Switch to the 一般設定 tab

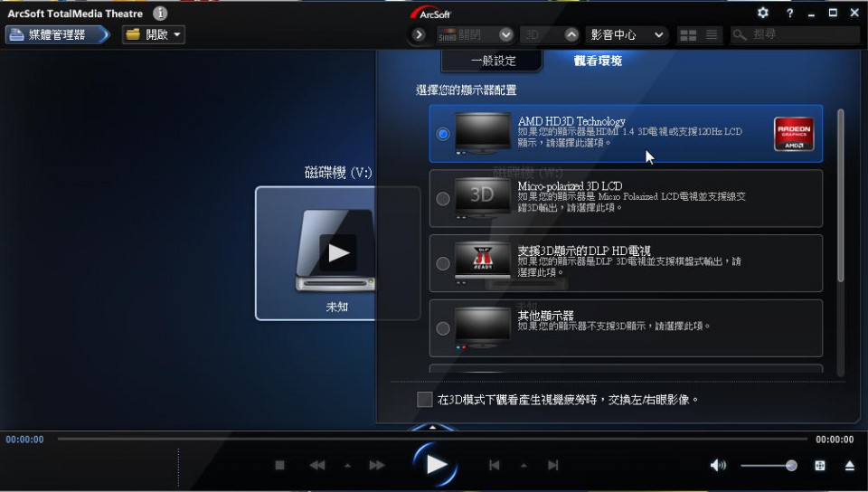click(x=493, y=61)
